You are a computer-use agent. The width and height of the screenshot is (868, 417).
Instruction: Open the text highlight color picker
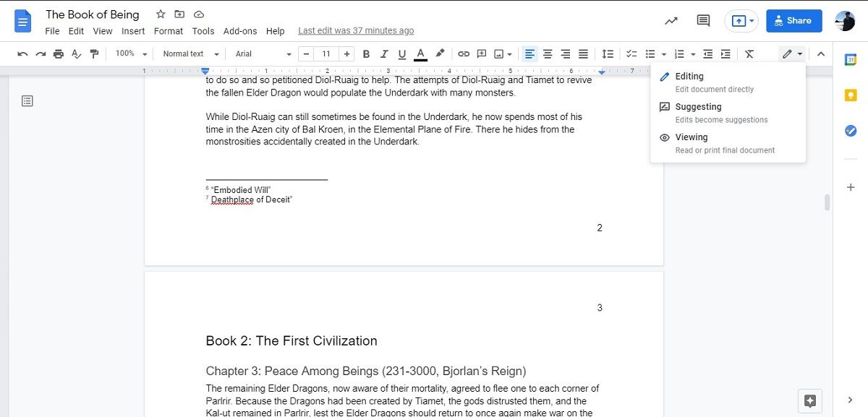pos(440,54)
